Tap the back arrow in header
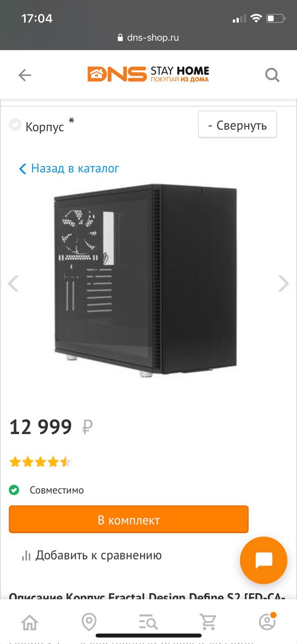The width and height of the screenshot is (297, 644). tap(25, 75)
